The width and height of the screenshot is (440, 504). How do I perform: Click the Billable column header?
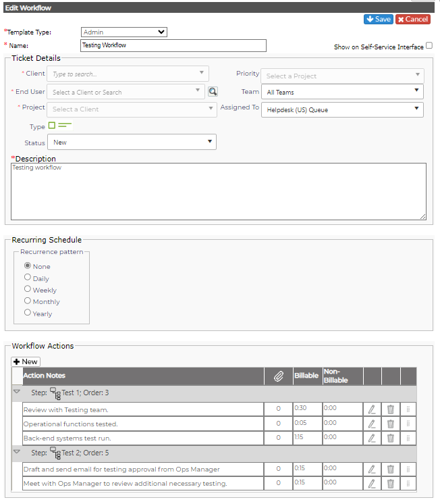306,376
